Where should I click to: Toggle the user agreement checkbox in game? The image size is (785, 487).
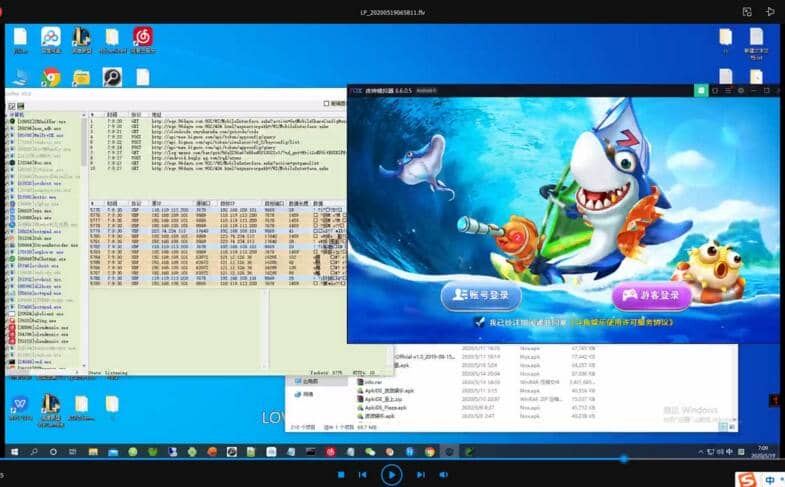point(480,322)
